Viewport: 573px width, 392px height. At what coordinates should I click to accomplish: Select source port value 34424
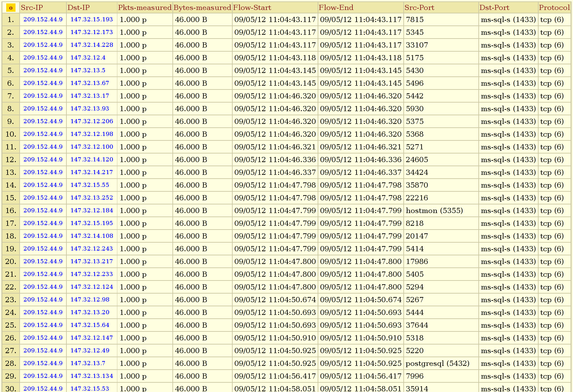tap(417, 172)
